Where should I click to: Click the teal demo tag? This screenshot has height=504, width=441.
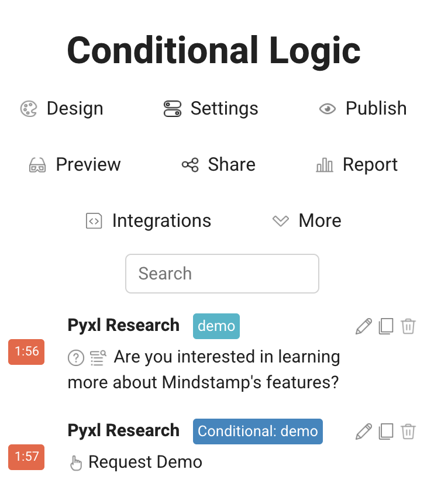pyautogui.click(x=216, y=326)
